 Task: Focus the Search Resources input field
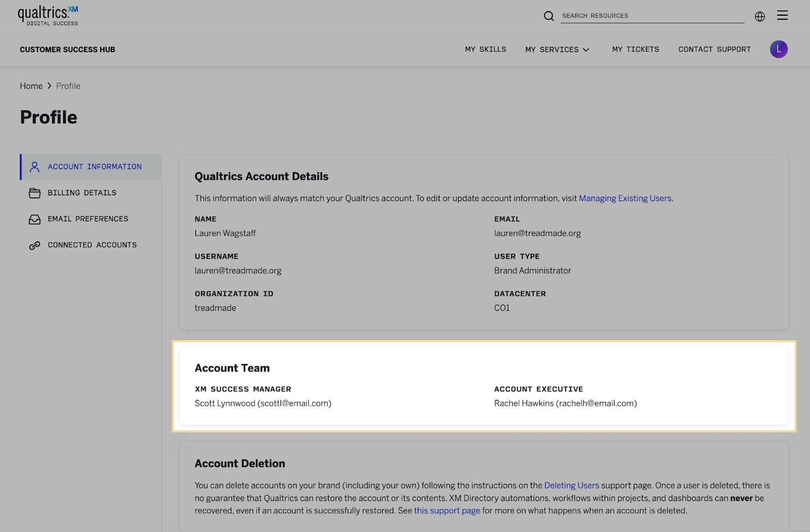(x=653, y=16)
